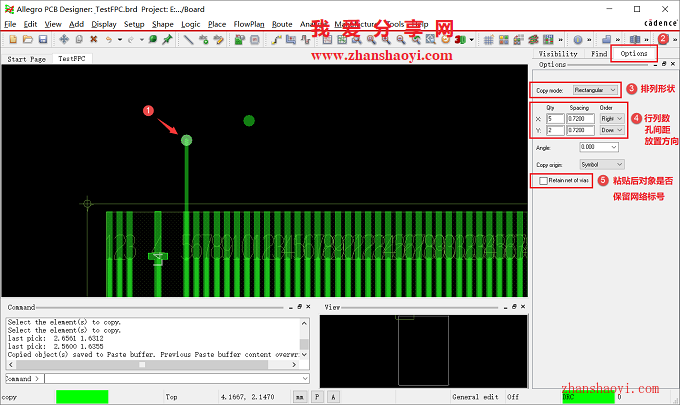This screenshot has height=405, width=680.
Task: Switch to the Visibility tab
Action: [558, 54]
